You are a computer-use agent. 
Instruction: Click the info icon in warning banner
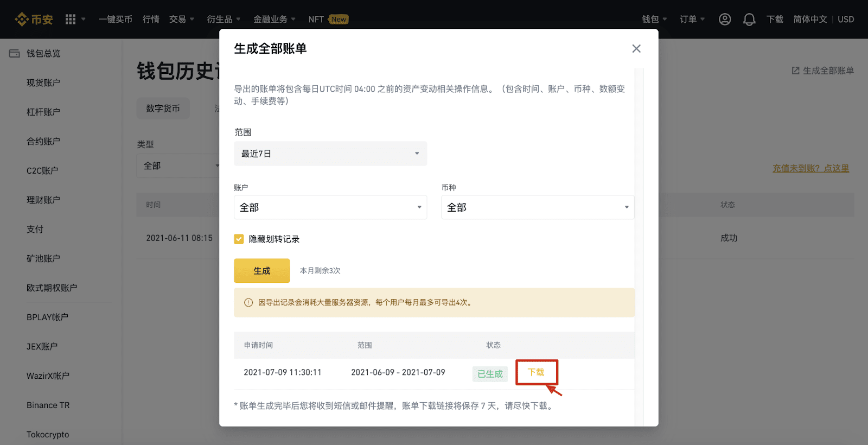[248, 303]
